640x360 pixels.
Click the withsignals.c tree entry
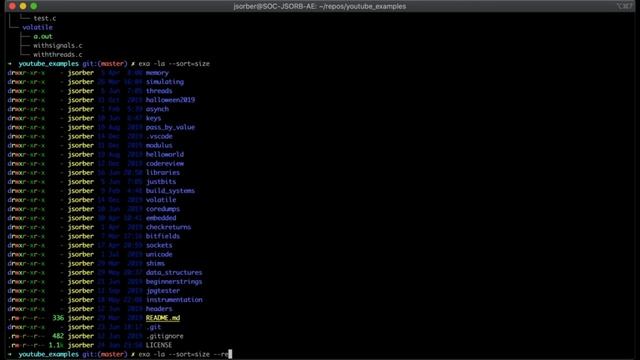[58, 45]
